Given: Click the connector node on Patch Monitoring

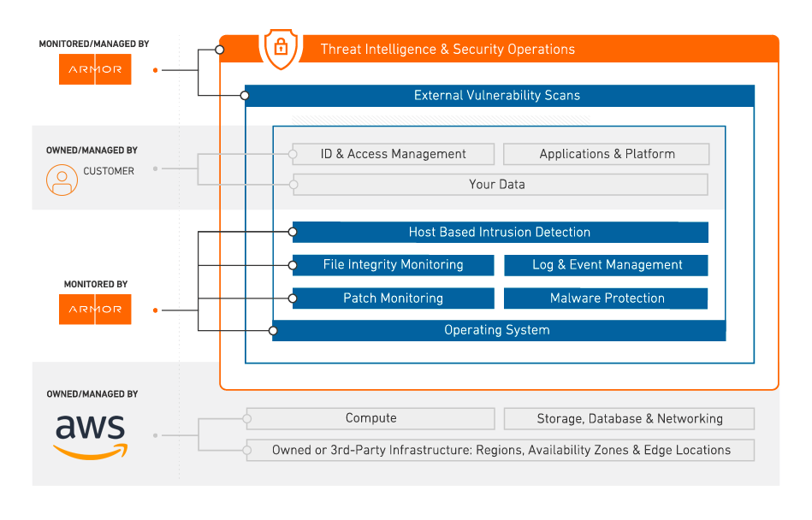Looking at the screenshot, I should point(293,298).
